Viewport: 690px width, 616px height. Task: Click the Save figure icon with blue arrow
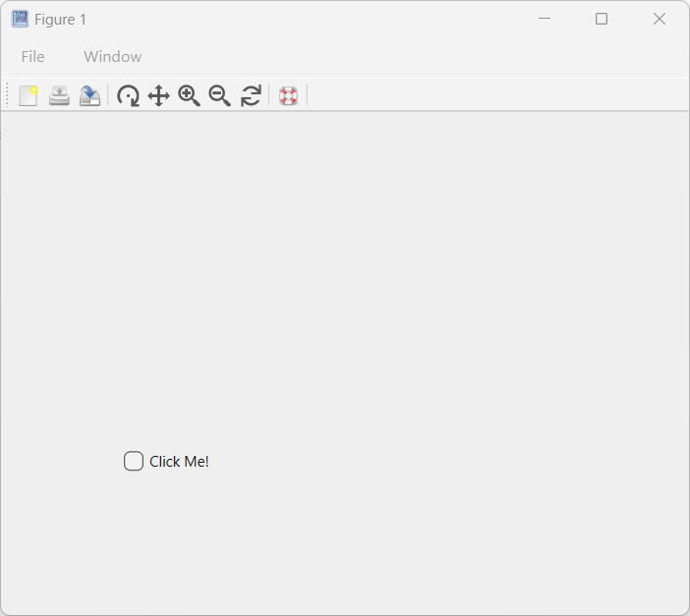click(x=89, y=95)
